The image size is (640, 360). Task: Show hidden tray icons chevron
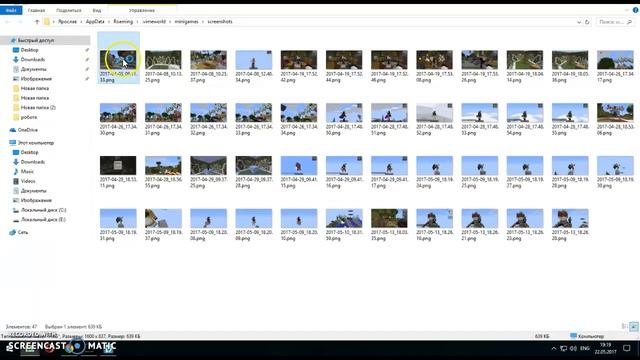[553, 348]
